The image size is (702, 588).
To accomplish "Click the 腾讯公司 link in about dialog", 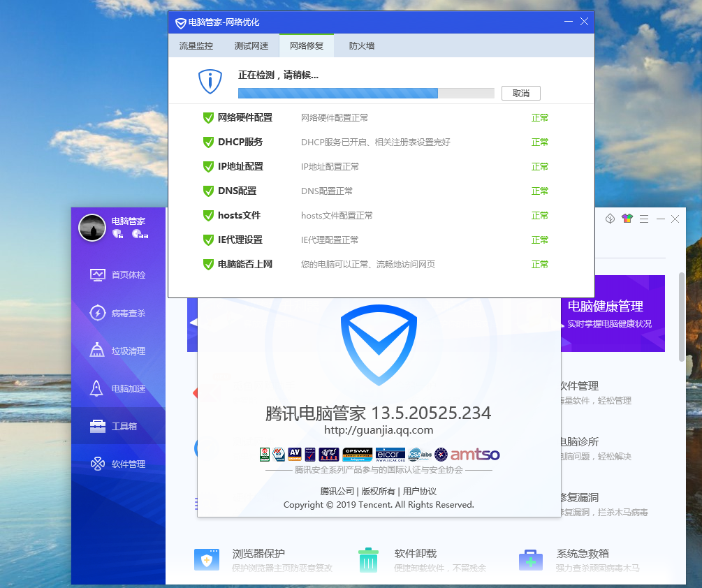I will pyautogui.click(x=337, y=492).
